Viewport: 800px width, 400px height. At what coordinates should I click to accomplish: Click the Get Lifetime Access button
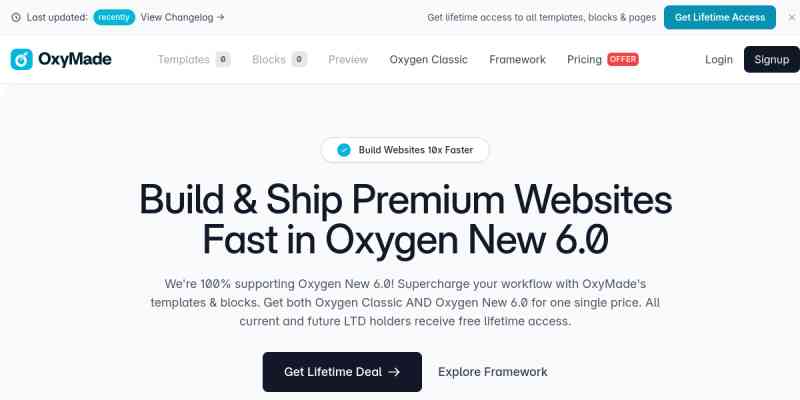(x=720, y=17)
